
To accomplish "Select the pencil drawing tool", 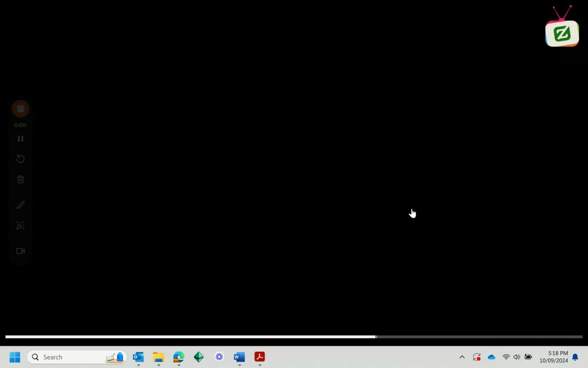I will (x=20, y=205).
